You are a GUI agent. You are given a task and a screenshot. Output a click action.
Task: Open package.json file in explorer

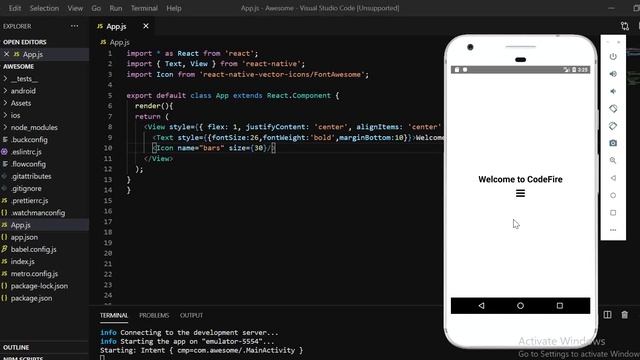click(x=31, y=298)
